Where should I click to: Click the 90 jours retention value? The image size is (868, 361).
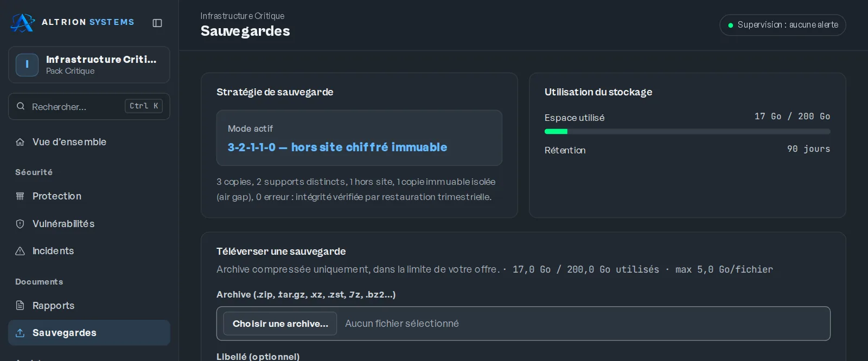pyautogui.click(x=808, y=149)
